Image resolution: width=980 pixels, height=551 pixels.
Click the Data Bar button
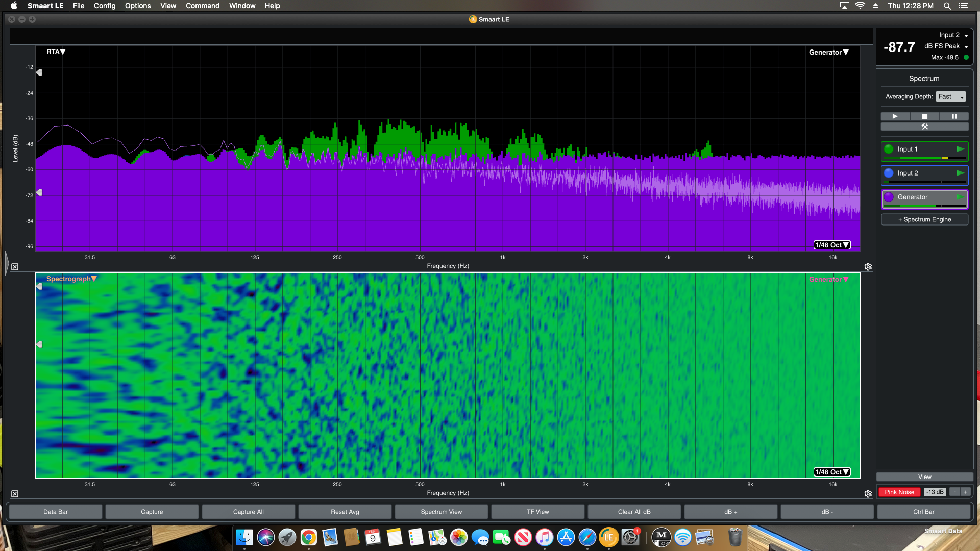[x=56, y=512]
